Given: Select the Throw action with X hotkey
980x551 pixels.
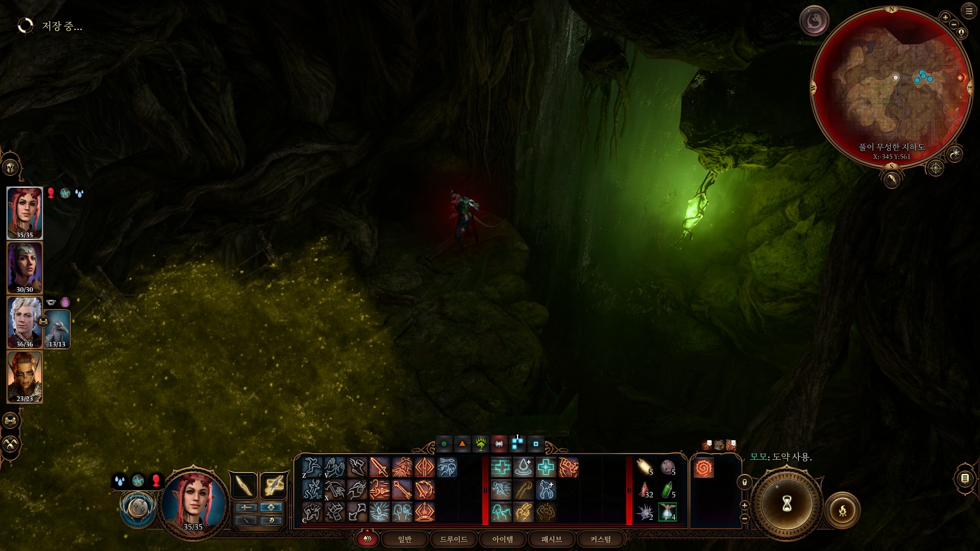Looking at the screenshot, I should click(x=334, y=490).
